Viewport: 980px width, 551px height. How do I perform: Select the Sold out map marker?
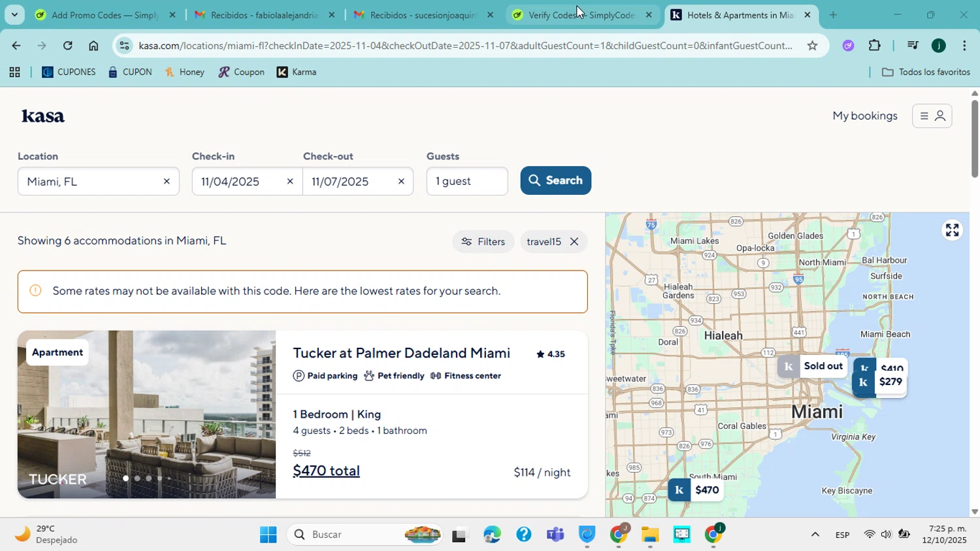click(813, 366)
